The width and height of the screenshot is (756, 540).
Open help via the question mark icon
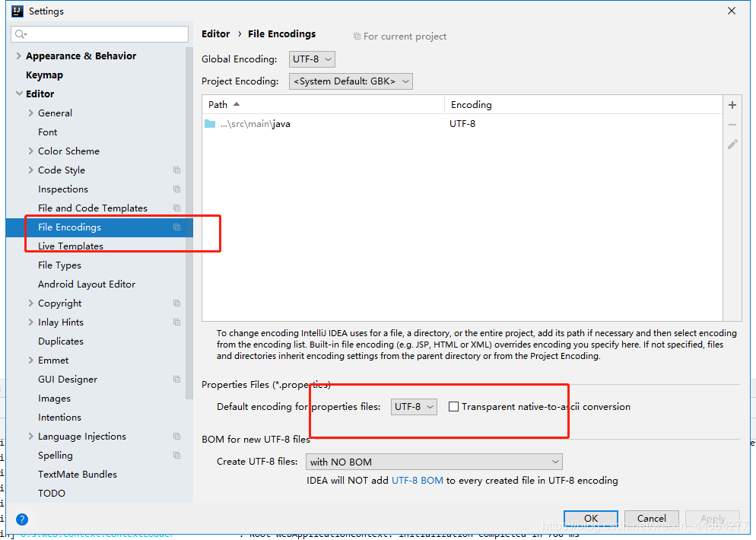click(22, 519)
